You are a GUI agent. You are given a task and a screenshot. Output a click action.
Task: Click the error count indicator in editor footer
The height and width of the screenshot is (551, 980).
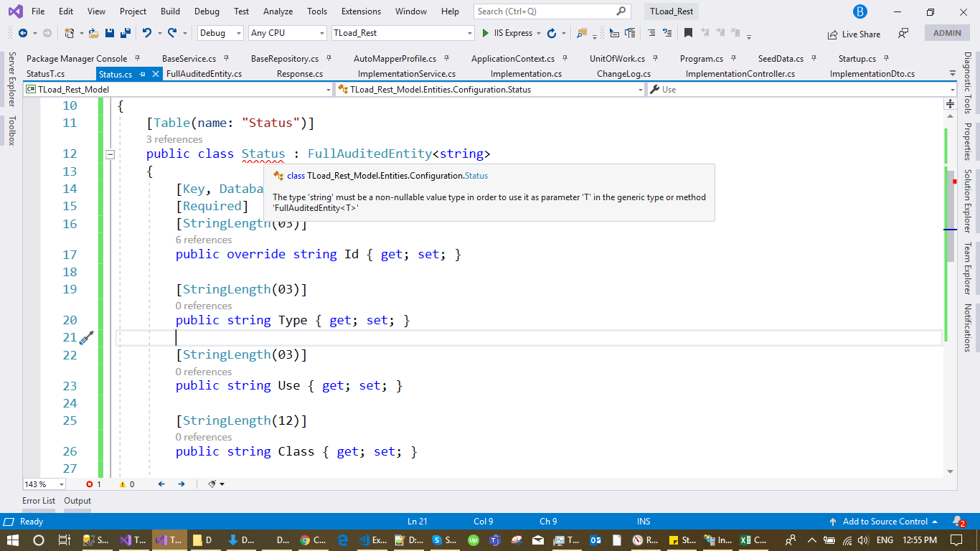click(93, 484)
